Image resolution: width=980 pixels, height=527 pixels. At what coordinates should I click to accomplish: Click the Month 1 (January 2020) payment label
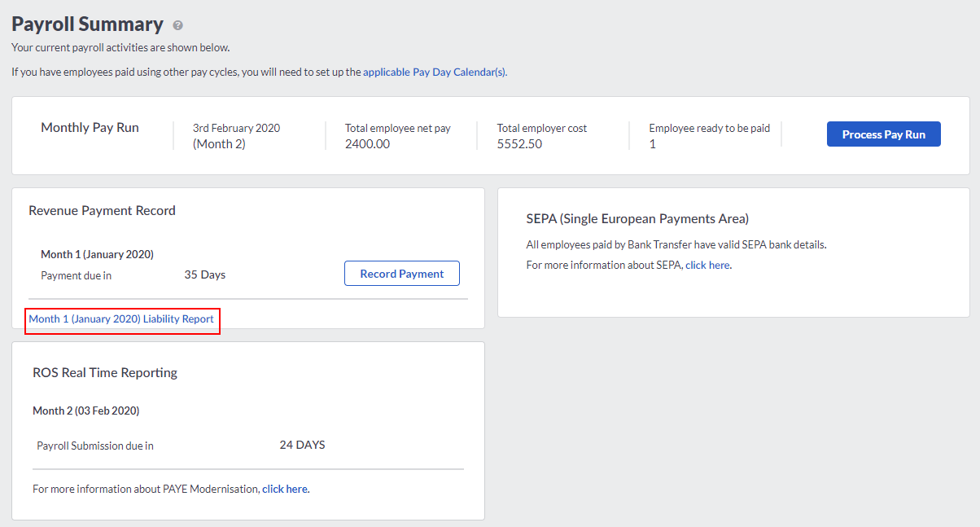point(97,255)
